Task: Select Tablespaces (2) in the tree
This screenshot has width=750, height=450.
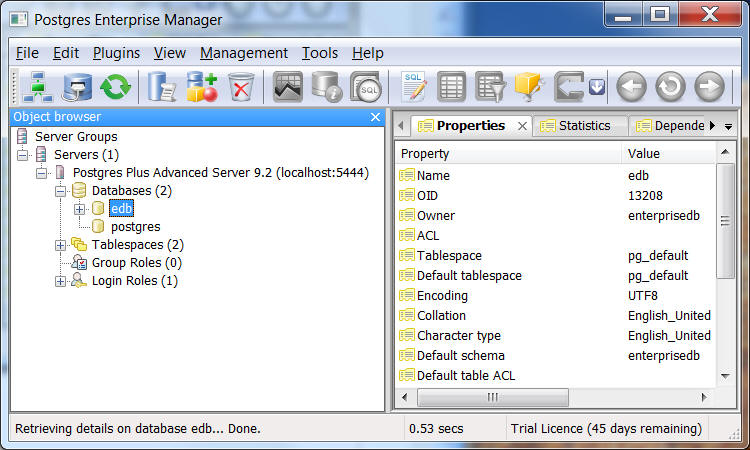Action: click(x=138, y=244)
